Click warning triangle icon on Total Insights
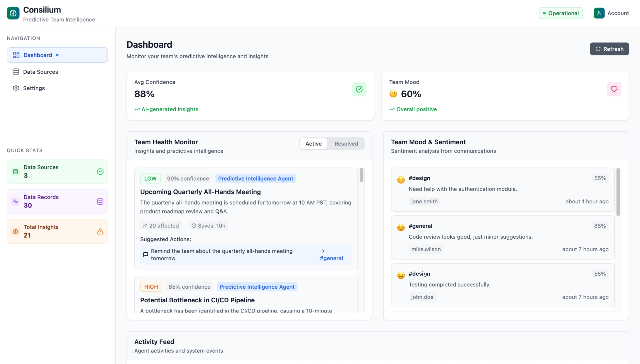This screenshot has width=640, height=364. 100,231
